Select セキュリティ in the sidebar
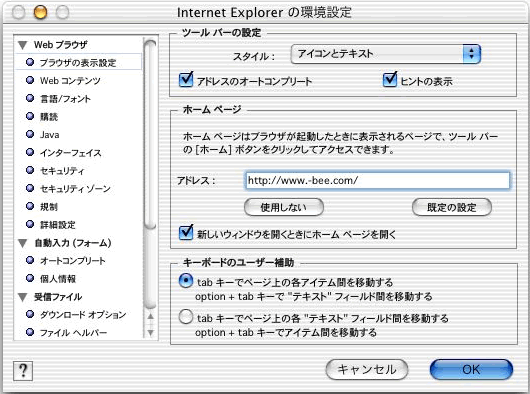530x394 pixels. pos(62,171)
